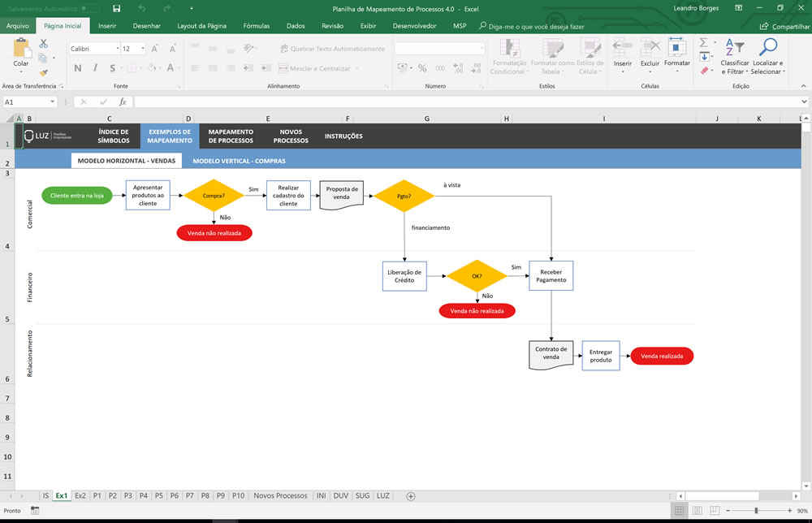812x523 pixels.
Task: Click the Colar paste icon
Action: click(x=21, y=48)
